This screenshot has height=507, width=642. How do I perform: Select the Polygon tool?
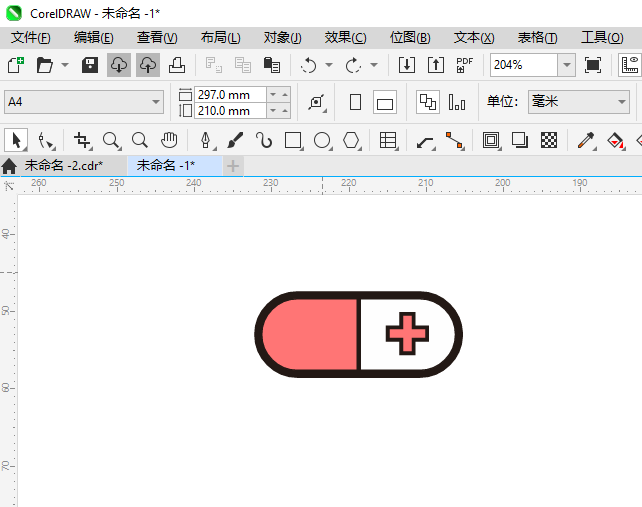pyautogui.click(x=352, y=140)
